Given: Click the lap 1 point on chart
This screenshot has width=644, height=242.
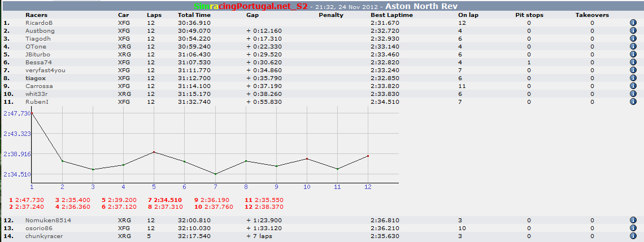Looking at the screenshot, I should click(32, 113).
